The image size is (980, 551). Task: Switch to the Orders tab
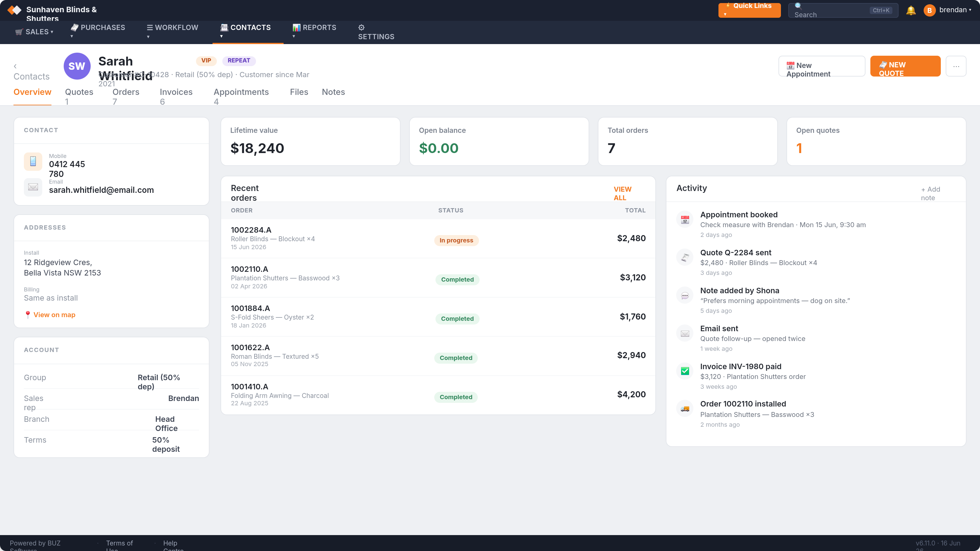pos(126,97)
